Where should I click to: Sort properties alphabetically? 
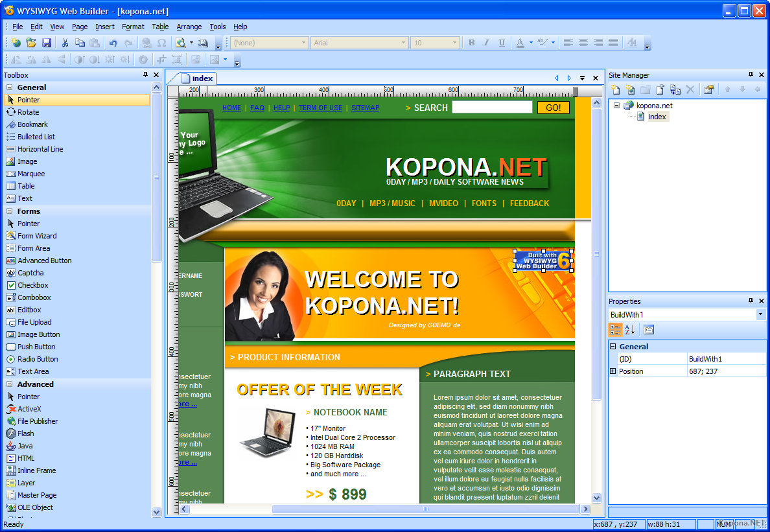coord(629,329)
